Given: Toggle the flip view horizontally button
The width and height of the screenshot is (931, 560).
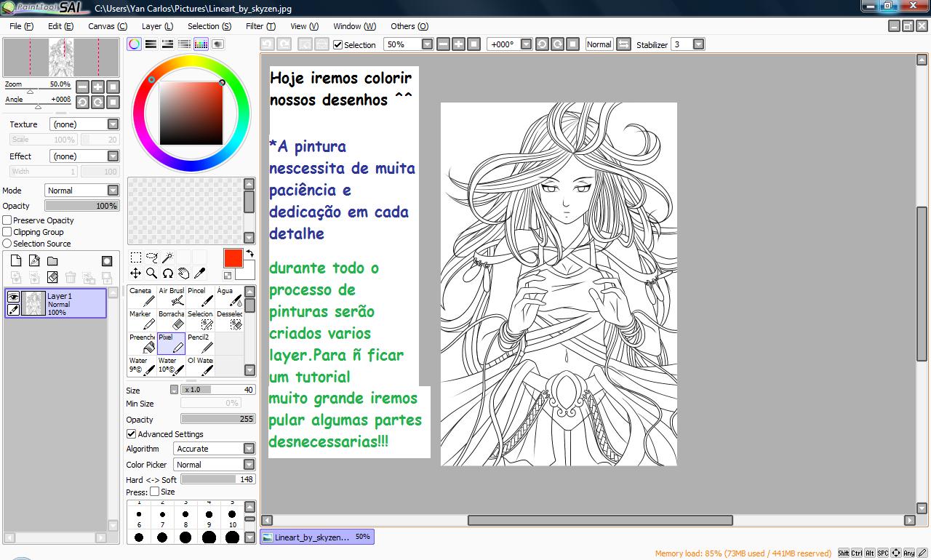Looking at the screenshot, I should [623, 44].
